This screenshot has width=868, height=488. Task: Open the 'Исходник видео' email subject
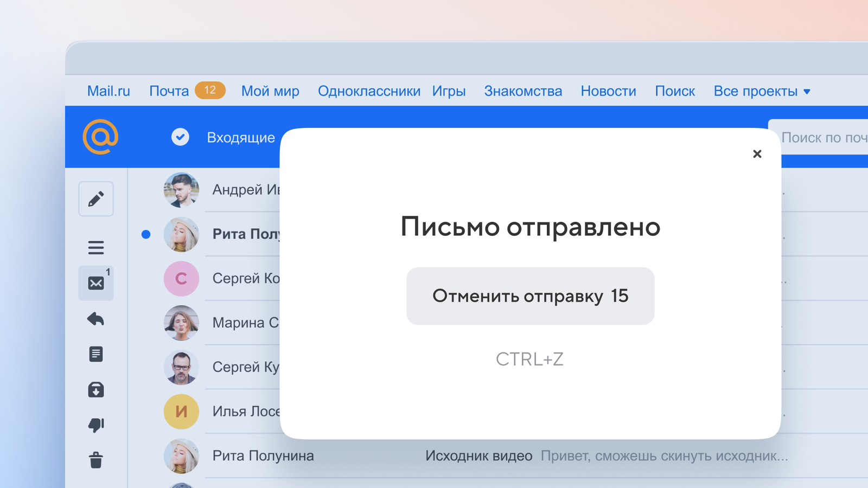(x=478, y=456)
